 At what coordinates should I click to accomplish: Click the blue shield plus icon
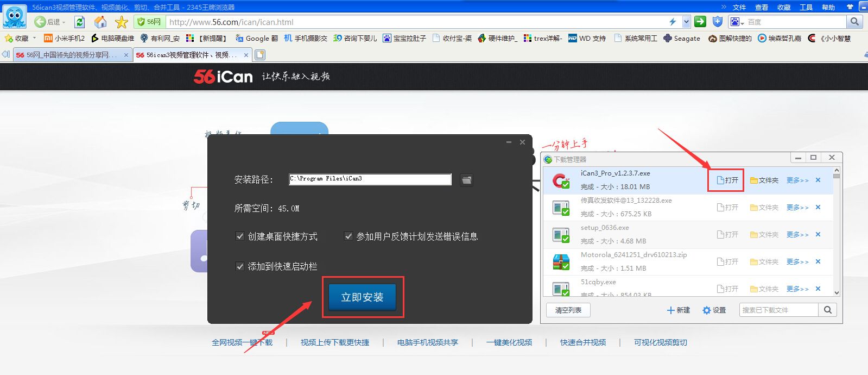click(718, 22)
